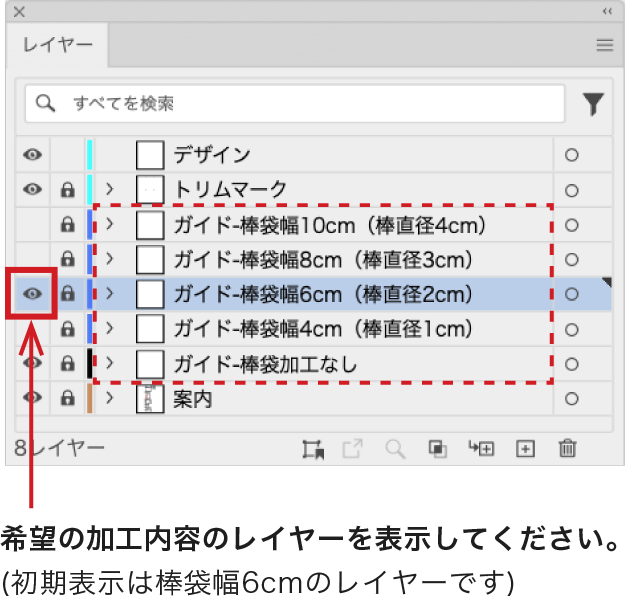The height and width of the screenshot is (596, 626).
Task: Select ガイド-棒袋幅6cm（棒直径2cm） layer name
Action: tap(323, 295)
